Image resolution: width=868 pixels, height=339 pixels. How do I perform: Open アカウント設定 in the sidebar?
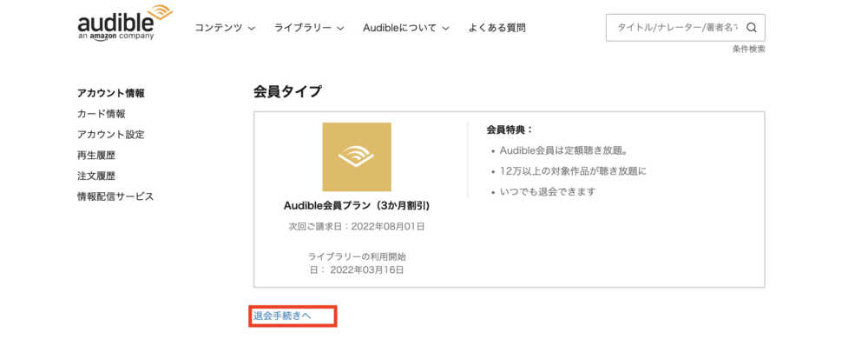tap(111, 134)
